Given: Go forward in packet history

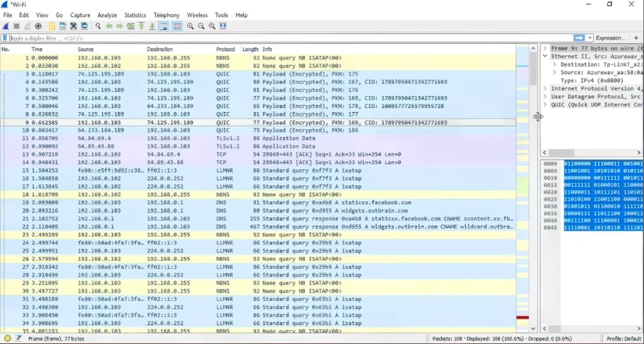Looking at the screenshot, I should (x=120, y=26).
